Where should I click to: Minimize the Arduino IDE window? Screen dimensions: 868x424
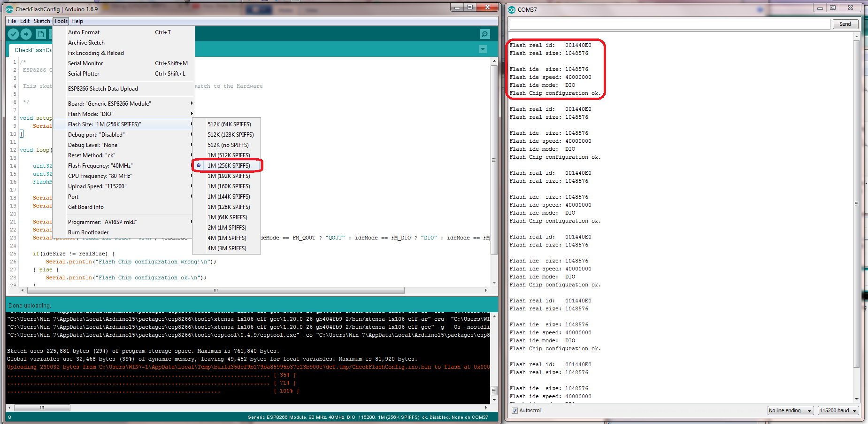457,8
